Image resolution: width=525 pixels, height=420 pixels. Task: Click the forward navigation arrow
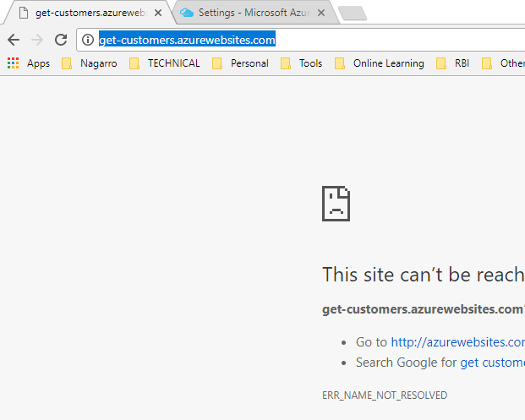coord(37,40)
